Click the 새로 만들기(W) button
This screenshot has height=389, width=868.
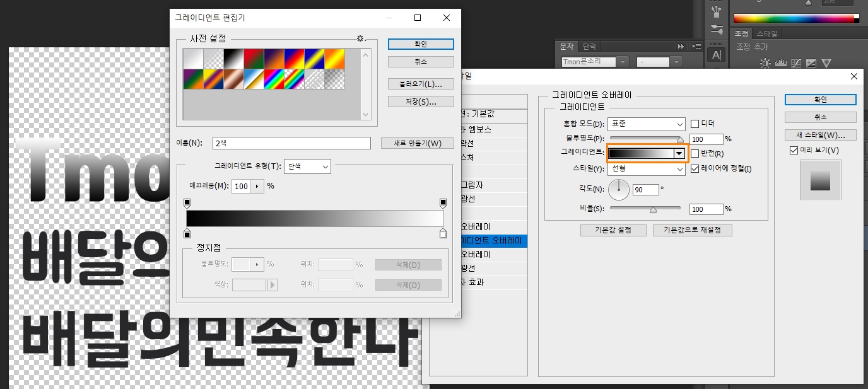point(418,143)
